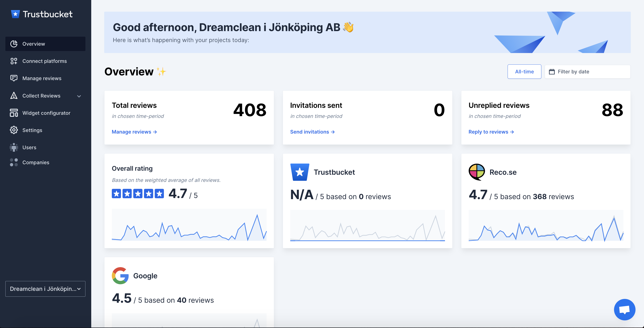The height and width of the screenshot is (328, 644).
Task: Click the Connect platforms grid icon
Action: click(14, 61)
